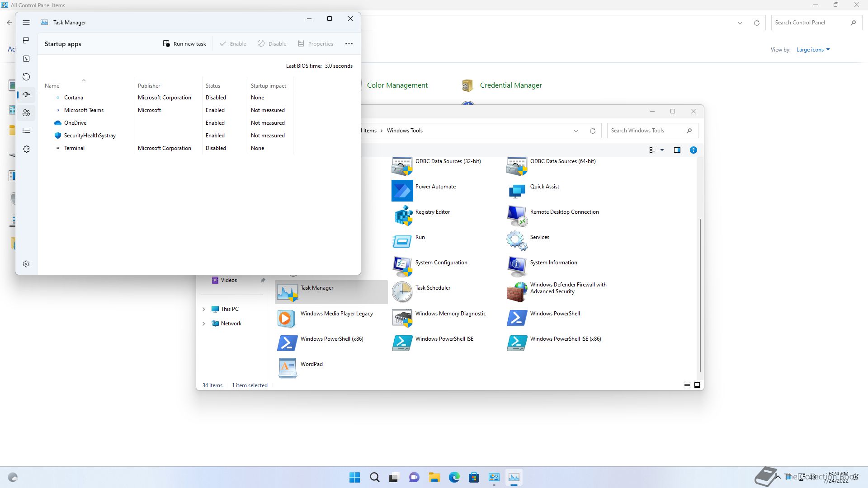Click the Disable startup app button
Image resolution: width=868 pixels, height=488 pixels.
pos(272,44)
